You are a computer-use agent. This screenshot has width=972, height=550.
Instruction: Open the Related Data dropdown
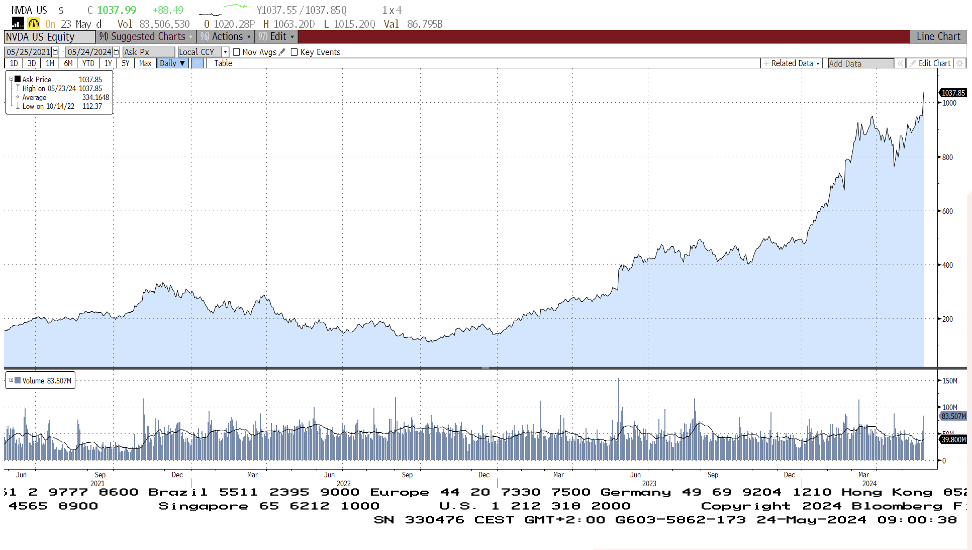(792, 63)
